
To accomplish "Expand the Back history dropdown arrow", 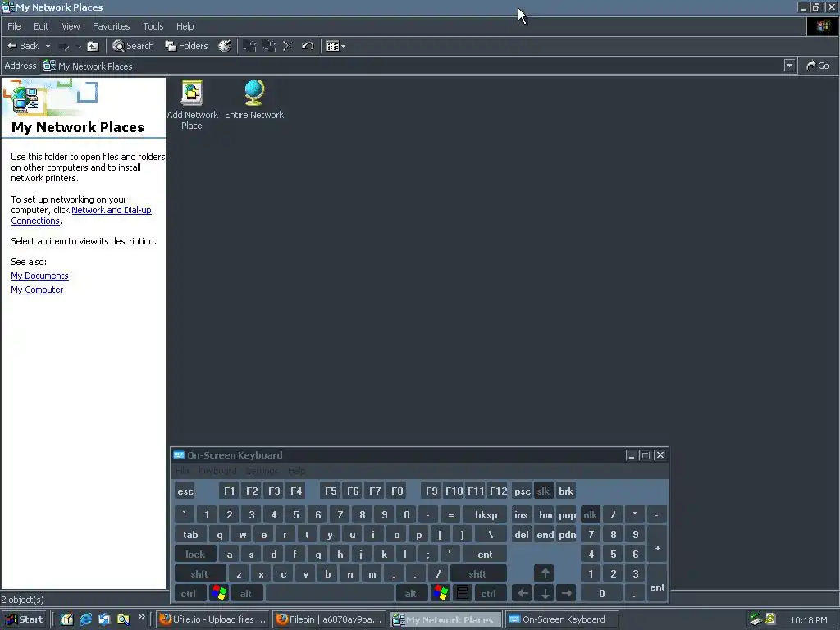I will pyautogui.click(x=48, y=47).
